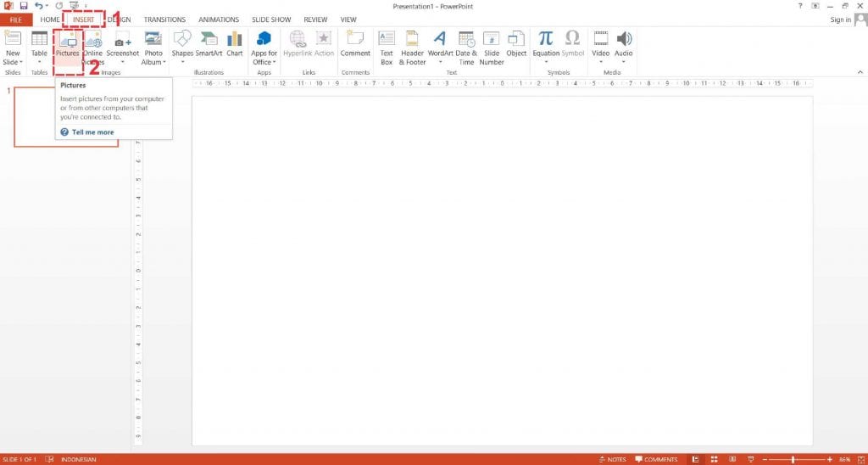Insert Date & Time field

point(466,47)
